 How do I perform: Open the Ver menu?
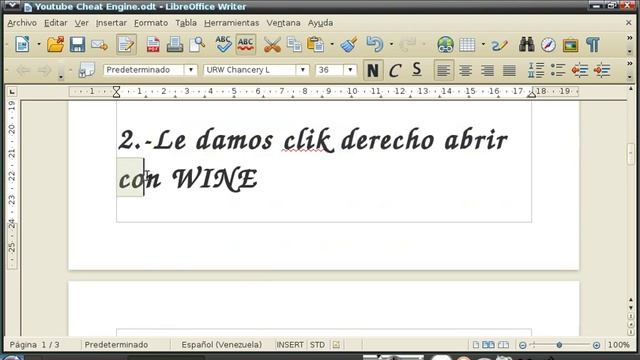point(82,23)
